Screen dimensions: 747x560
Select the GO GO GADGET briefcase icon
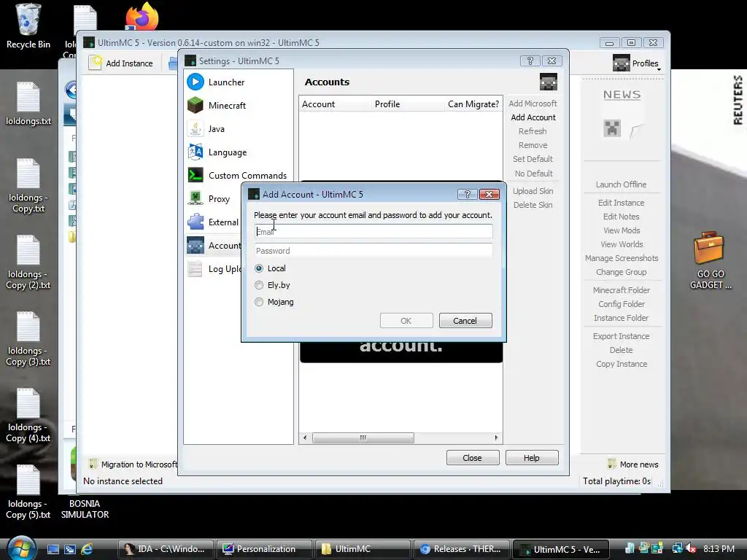coord(710,260)
